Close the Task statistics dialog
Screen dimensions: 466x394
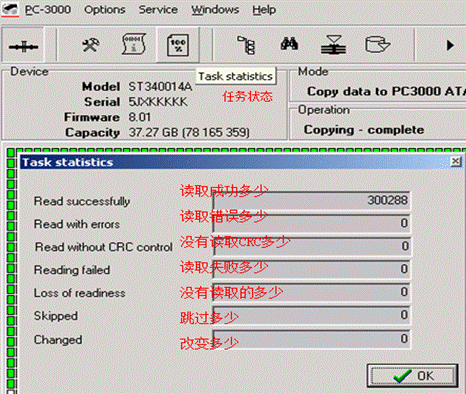coord(455,162)
